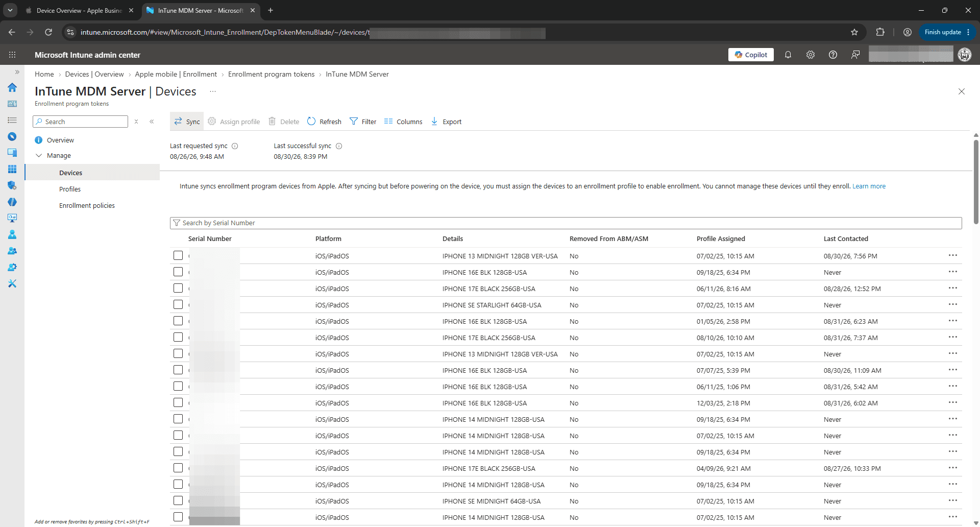Select checkbox for IPHONE SE MIDNIGHT row
The image size is (980, 527).
coord(178,500)
